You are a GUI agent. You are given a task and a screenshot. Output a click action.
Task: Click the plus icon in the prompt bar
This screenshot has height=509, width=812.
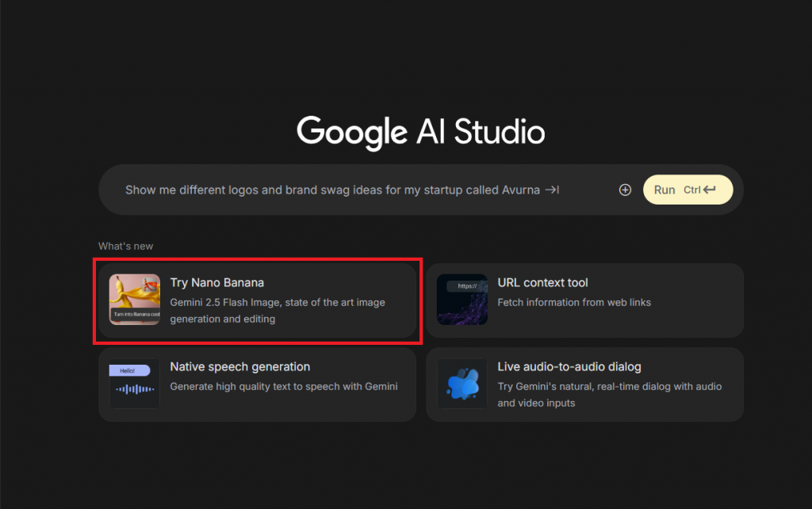(625, 190)
